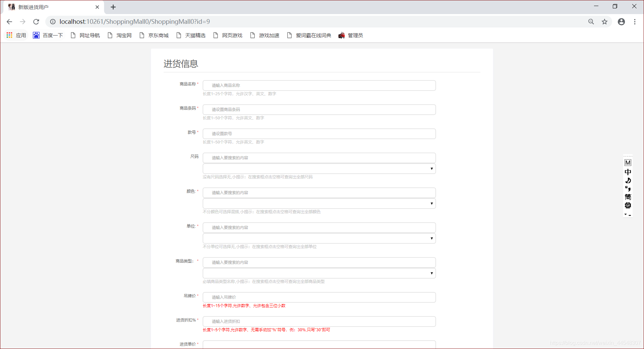The image size is (644, 349).
Task: Click the 应用 apps grid icon
Action: tap(9, 35)
